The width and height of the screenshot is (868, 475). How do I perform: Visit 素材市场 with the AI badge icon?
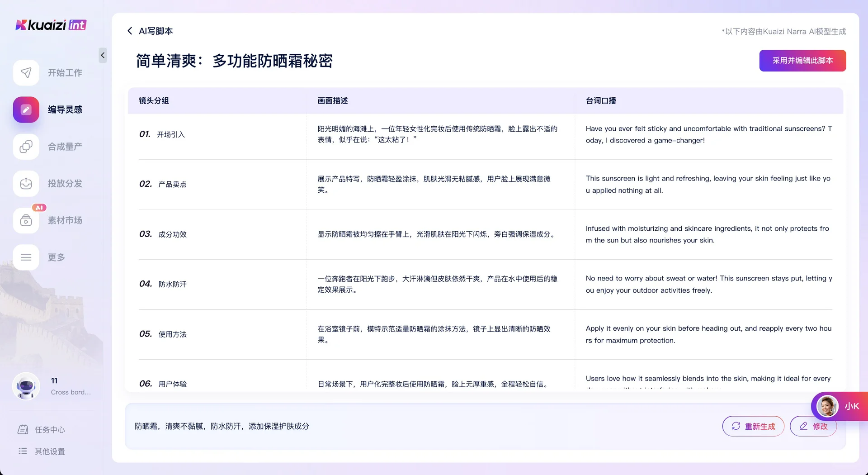coord(26,221)
